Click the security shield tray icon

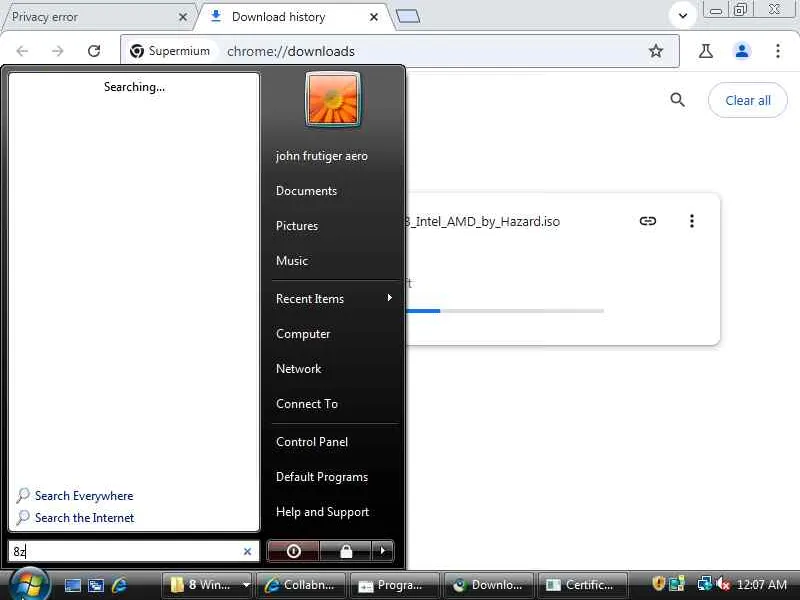[658, 584]
